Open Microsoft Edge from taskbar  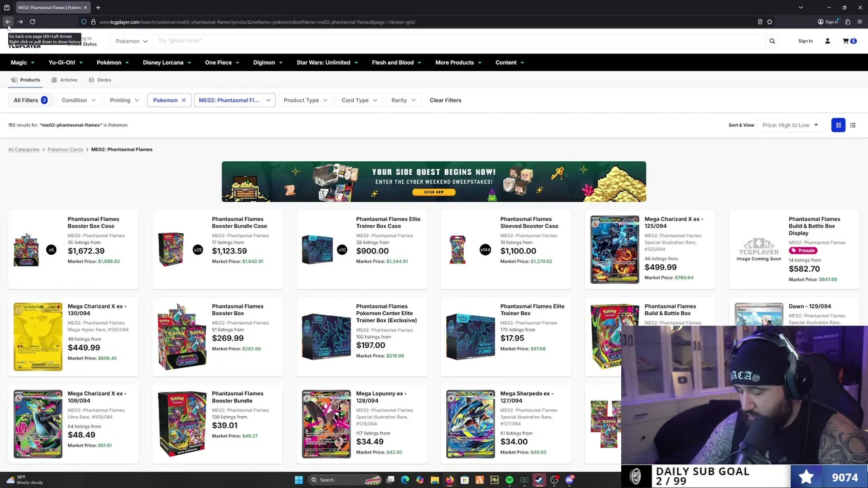pos(405,480)
